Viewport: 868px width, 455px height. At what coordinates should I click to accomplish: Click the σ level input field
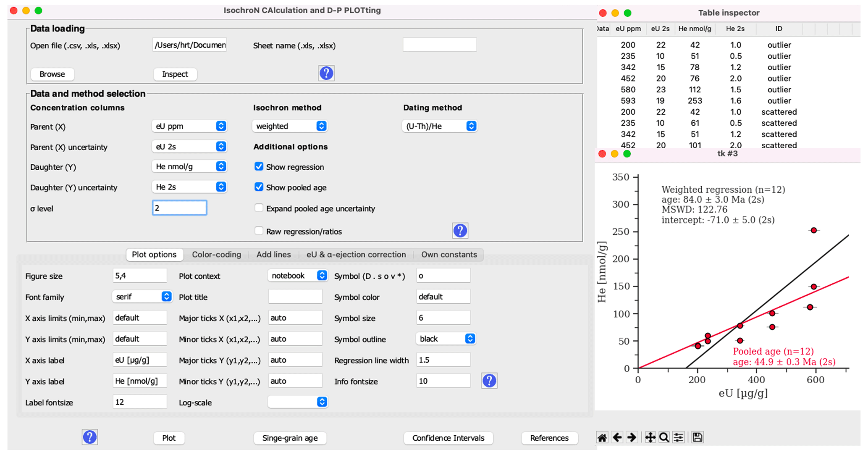(179, 208)
